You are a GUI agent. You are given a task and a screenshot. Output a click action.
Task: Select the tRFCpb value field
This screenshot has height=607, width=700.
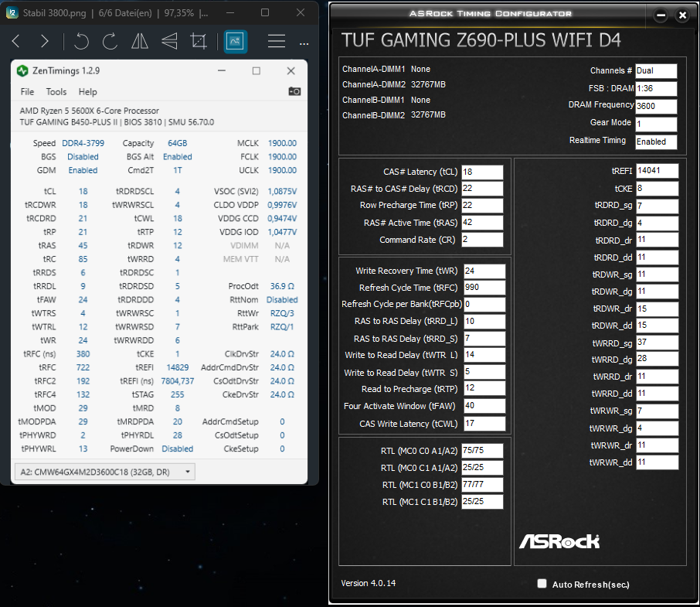click(484, 304)
